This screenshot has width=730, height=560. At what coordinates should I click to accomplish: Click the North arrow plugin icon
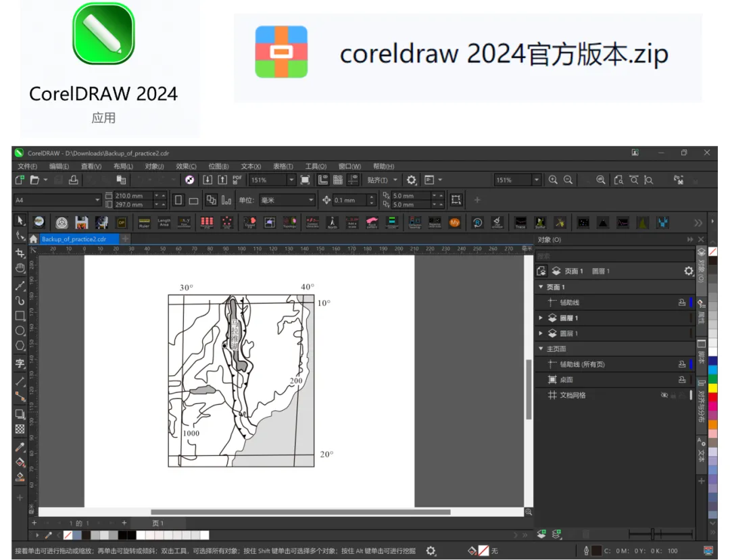[x=333, y=223]
